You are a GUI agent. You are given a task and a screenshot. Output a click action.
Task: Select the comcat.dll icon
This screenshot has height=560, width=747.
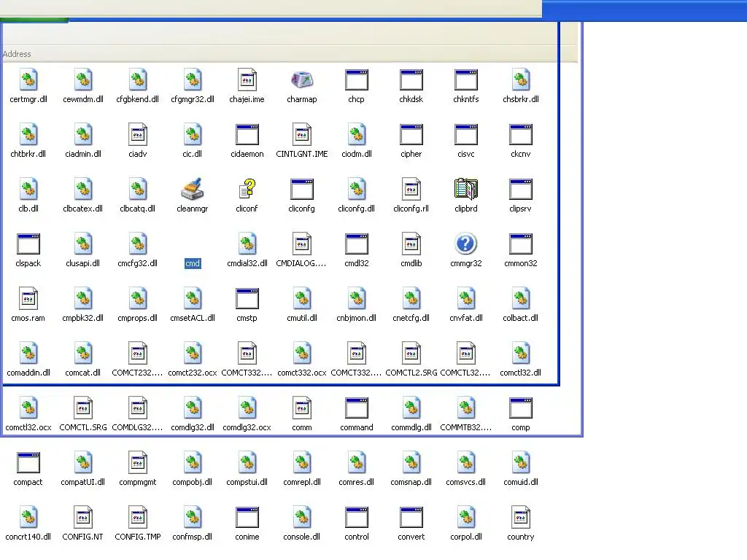pyautogui.click(x=83, y=354)
